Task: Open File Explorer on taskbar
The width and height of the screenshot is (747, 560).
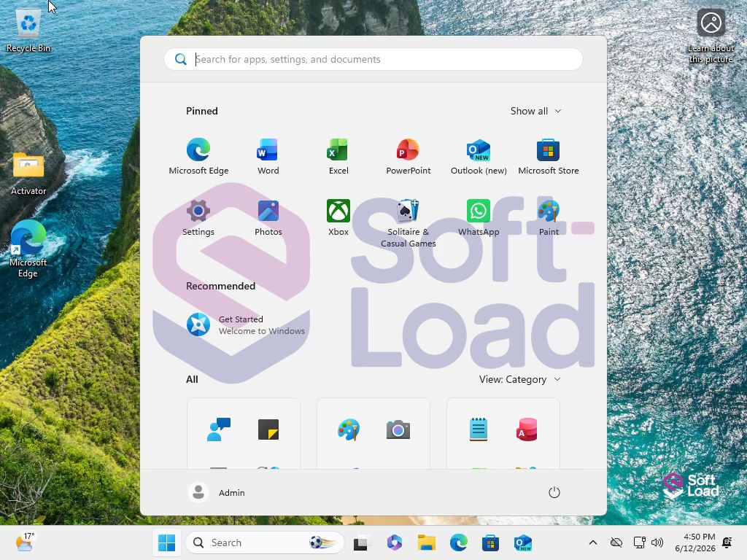Action: [x=426, y=542]
